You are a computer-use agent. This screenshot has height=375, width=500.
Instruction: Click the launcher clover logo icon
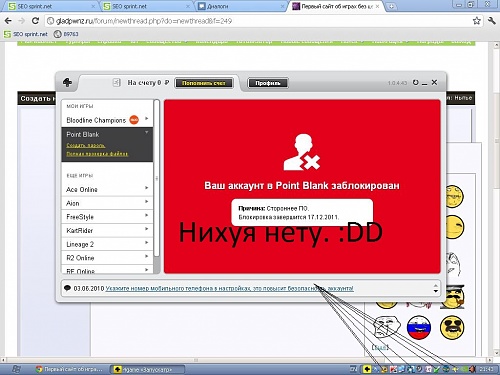(68, 82)
